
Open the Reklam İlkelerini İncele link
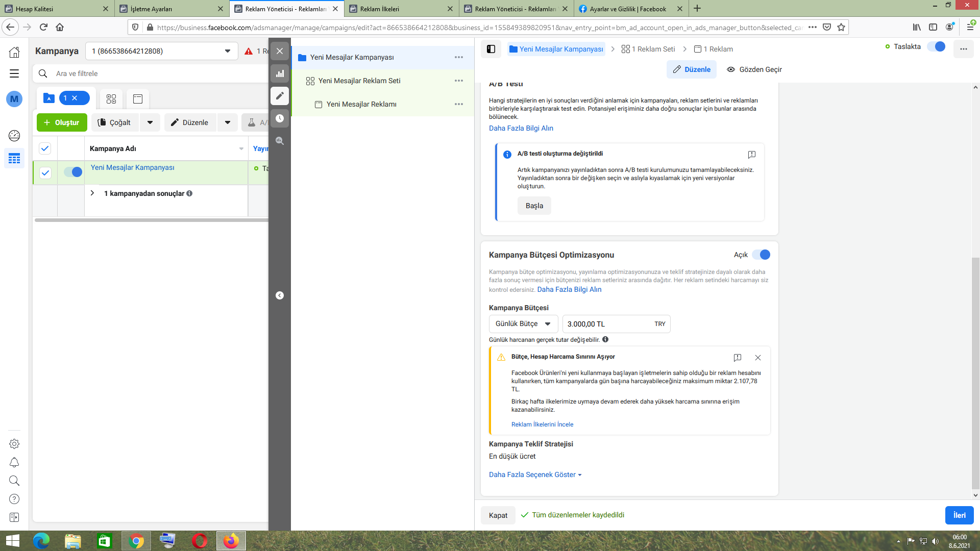[542, 424]
